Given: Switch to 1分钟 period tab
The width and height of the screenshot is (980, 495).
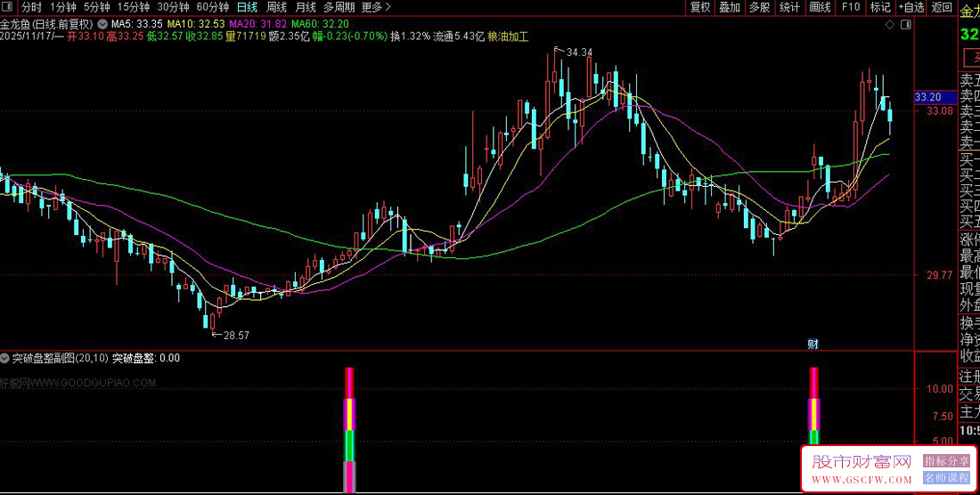Looking at the screenshot, I should point(62,7).
